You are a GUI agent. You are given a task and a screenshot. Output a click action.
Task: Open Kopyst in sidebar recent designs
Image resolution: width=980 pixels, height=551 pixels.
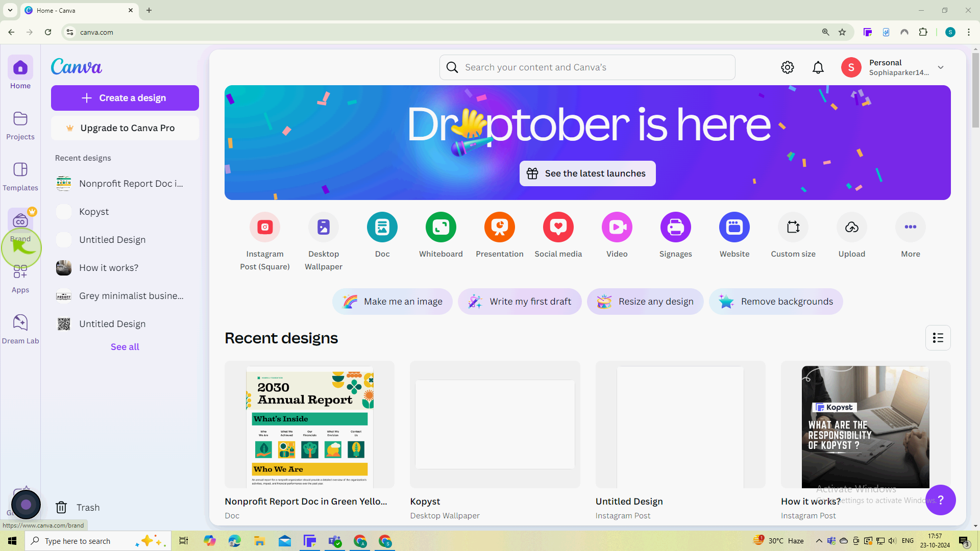tap(125, 212)
